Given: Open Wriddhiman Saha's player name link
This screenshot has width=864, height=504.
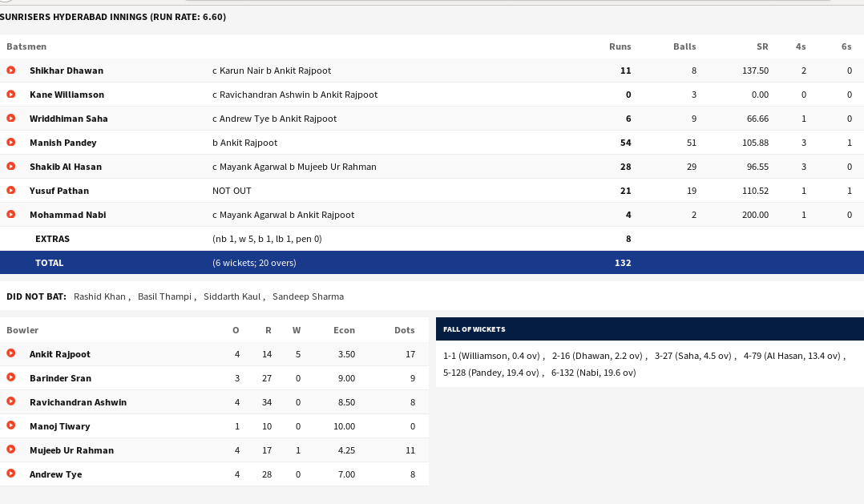Looking at the screenshot, I should 68,119.
